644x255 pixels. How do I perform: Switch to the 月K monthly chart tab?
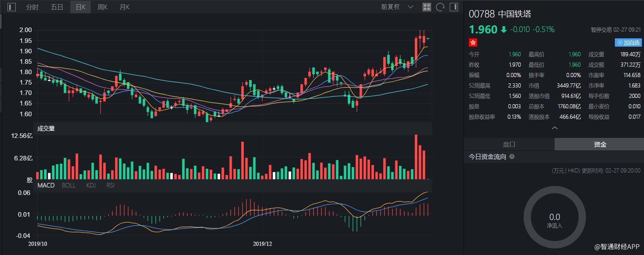(x=124, y=7)
